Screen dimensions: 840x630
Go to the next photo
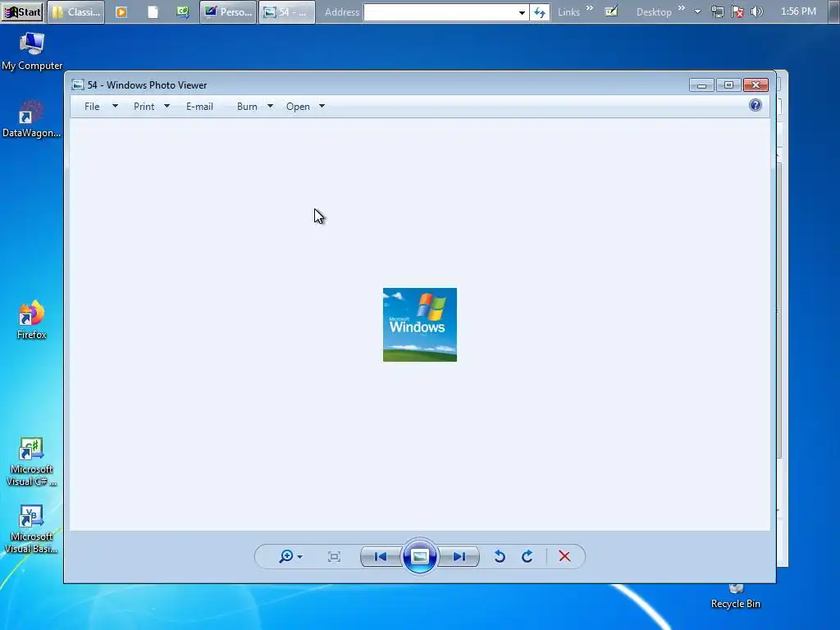click(459, 557)
